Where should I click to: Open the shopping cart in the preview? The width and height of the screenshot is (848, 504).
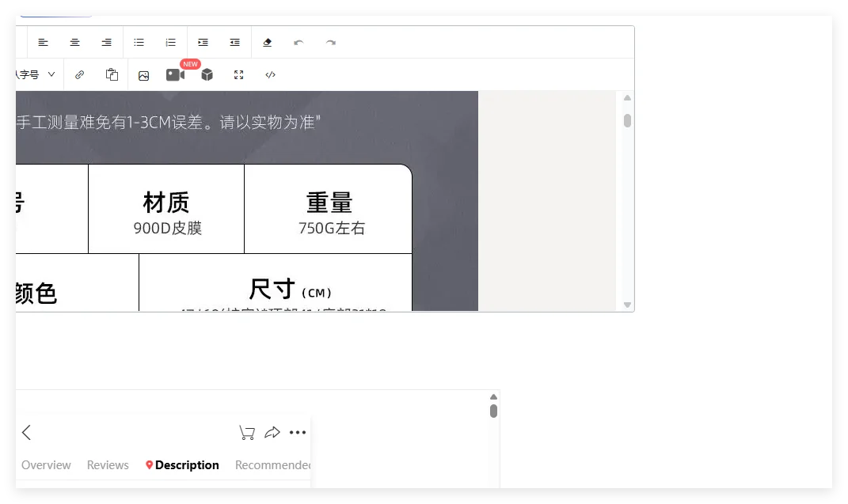pyautogui.click(x=247, y=432)
